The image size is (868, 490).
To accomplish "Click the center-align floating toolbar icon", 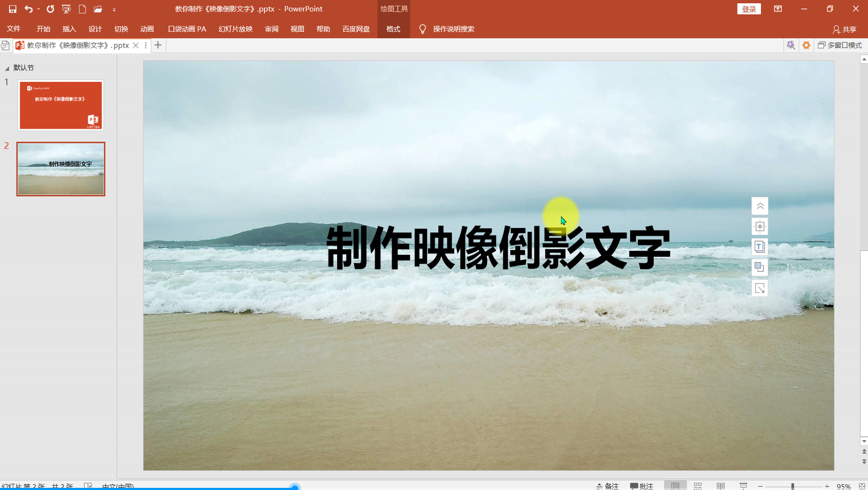I will pos(760,227).
